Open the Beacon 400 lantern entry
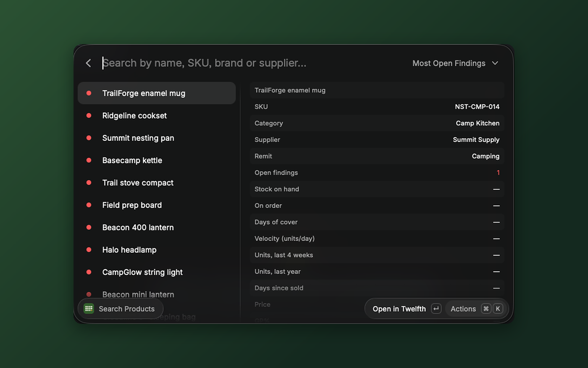 pos(157,227)
